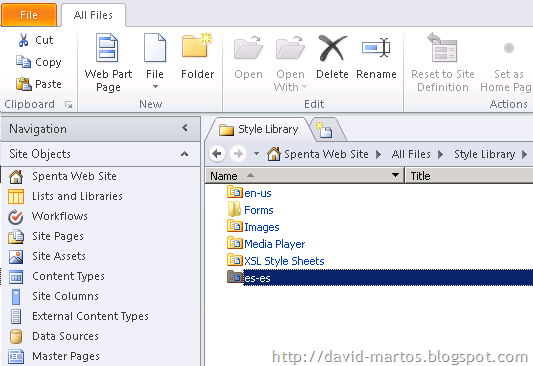
Task: Open External Content Types in navigation
Action: 90,316
